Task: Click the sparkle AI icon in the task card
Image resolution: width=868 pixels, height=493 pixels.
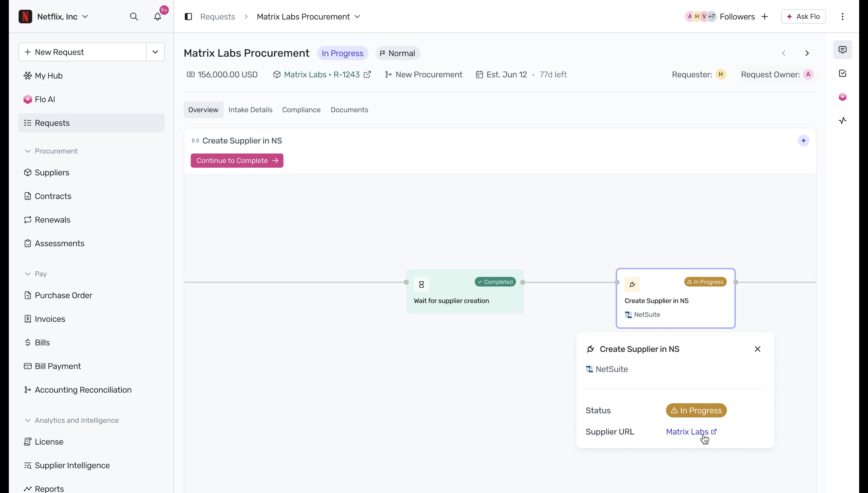Action: point(804,141)
